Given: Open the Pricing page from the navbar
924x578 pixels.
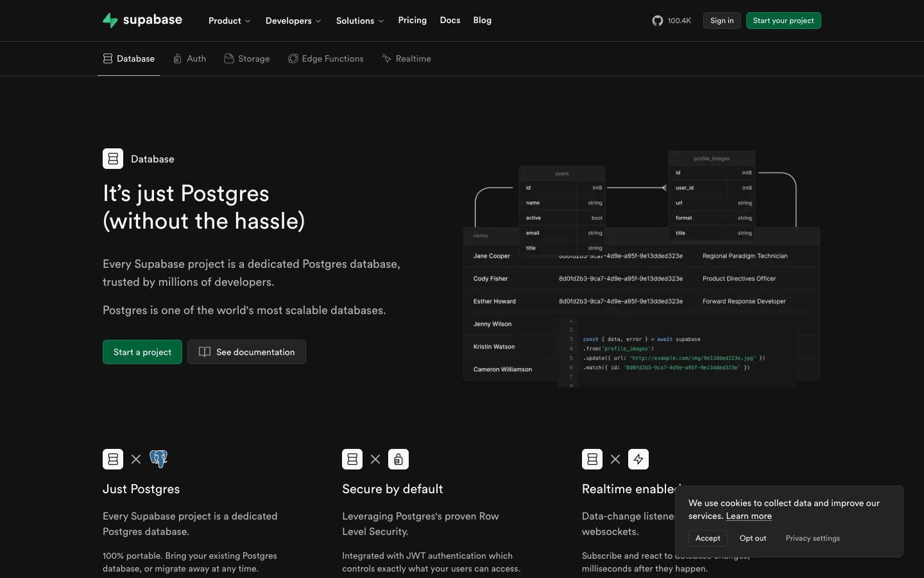Looking at the screenshot, I should coord(412,21).
